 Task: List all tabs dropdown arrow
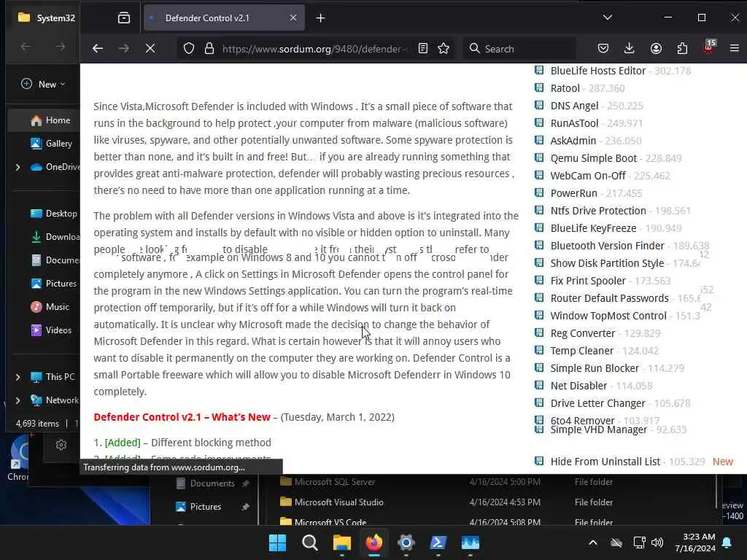(608, 17)
